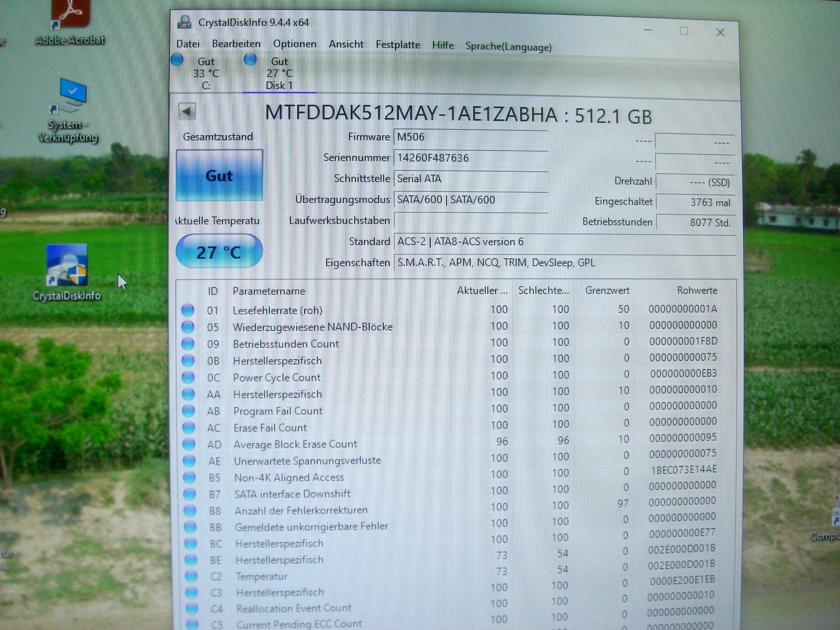
Task: Click the Eigenschaften field with S.M.A.R.T.
Action: [565, 263]
